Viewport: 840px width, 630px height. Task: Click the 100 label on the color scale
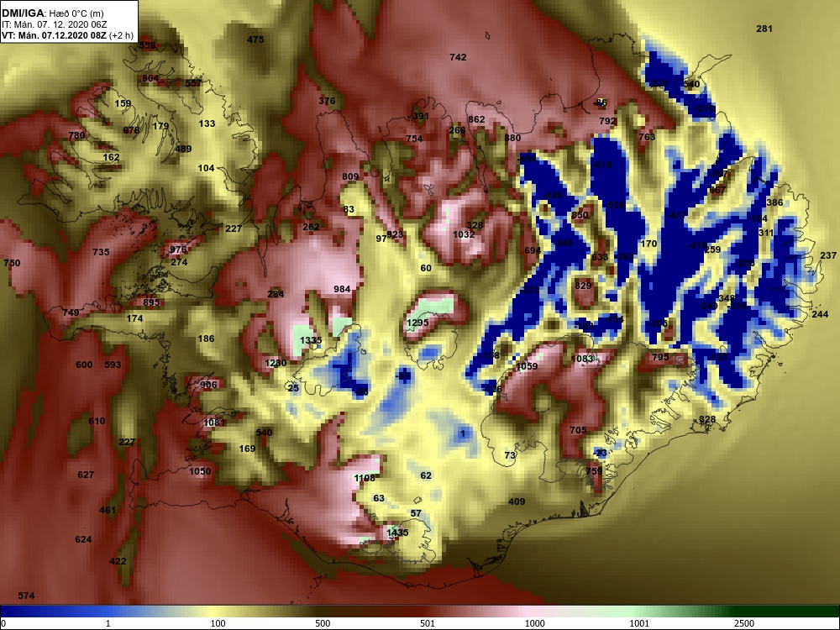[218, 623]
